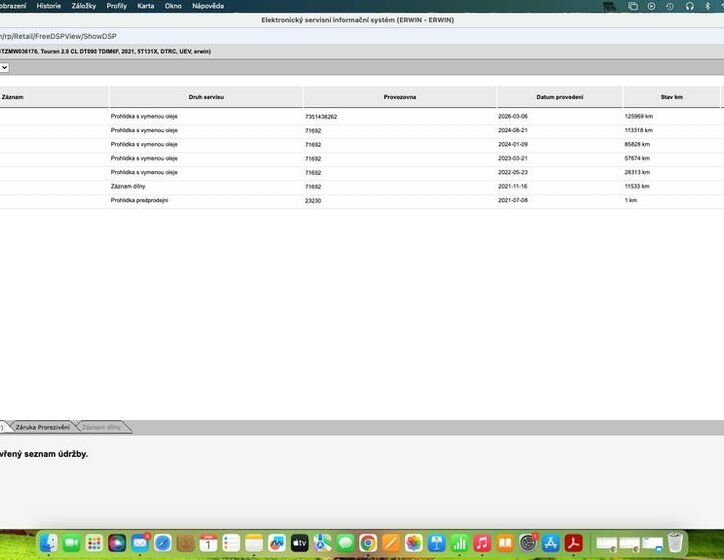Open Adobe Acrobat from the dock
The height and width of the screenshot is (560, 724).
click(x=573, y=543)
